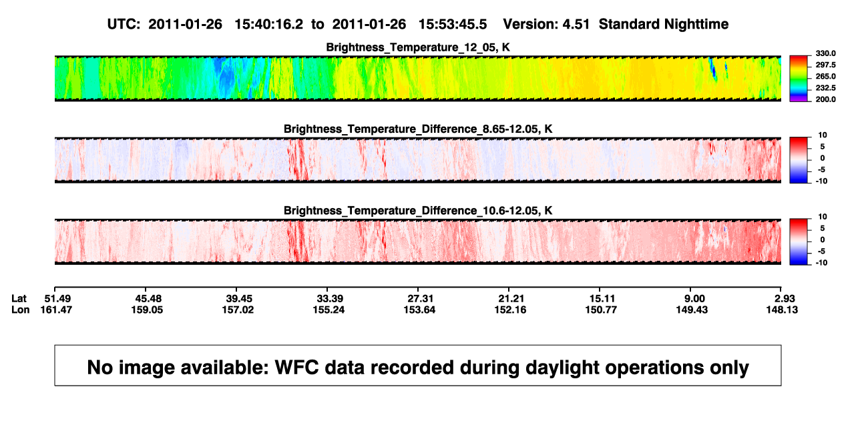Select the 'No image available' WFC message box
868x445 pixels.
click(418, 365)
